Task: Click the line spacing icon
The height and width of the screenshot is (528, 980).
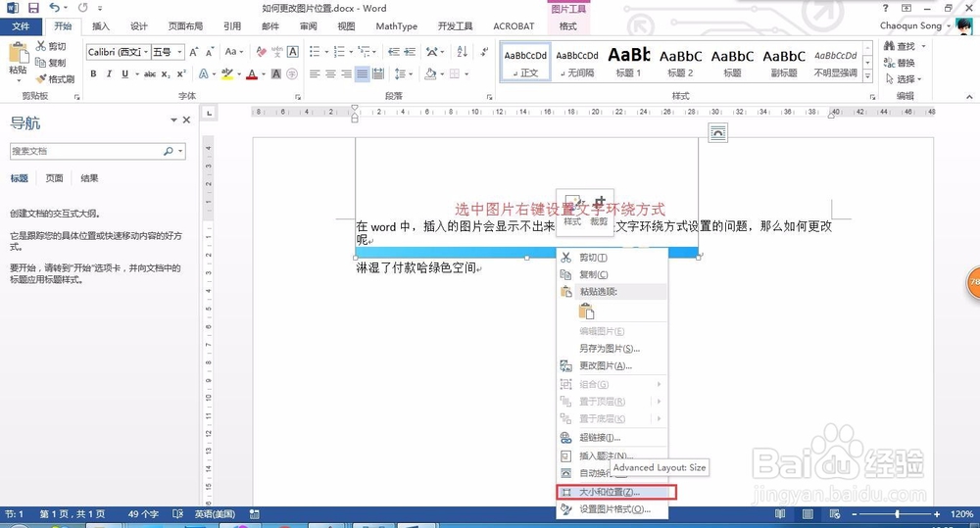Action: point(400,73)
